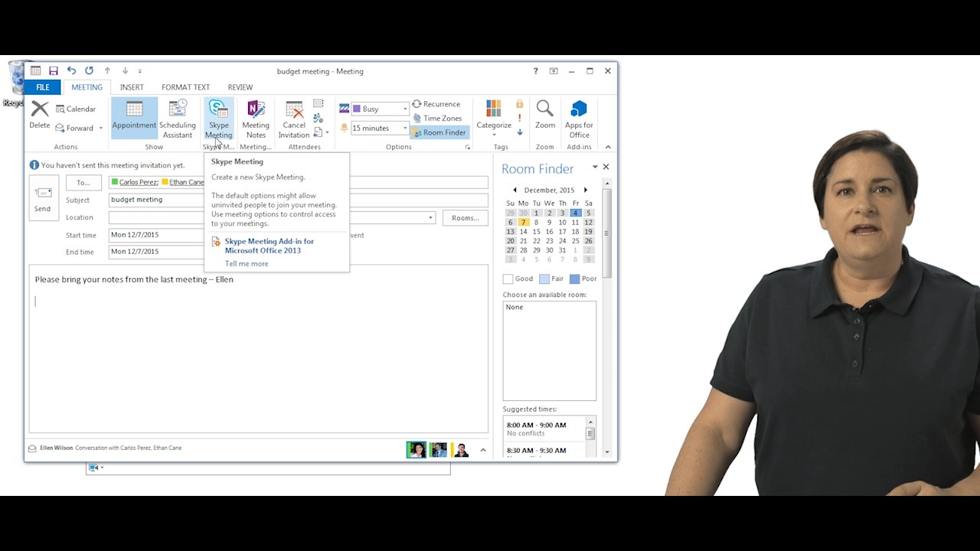The width and height of the screenshot is (980, 551).
Task: Mark meeting as Private with lock icon
Action: (520, 104)
